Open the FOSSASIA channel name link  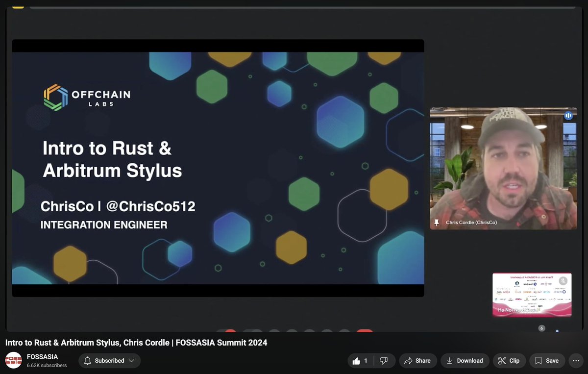point(42,357)
